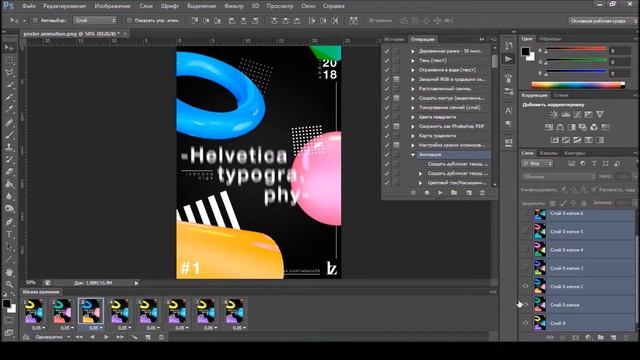Create new group folder icon in Layers panel

tap(600, 338)
